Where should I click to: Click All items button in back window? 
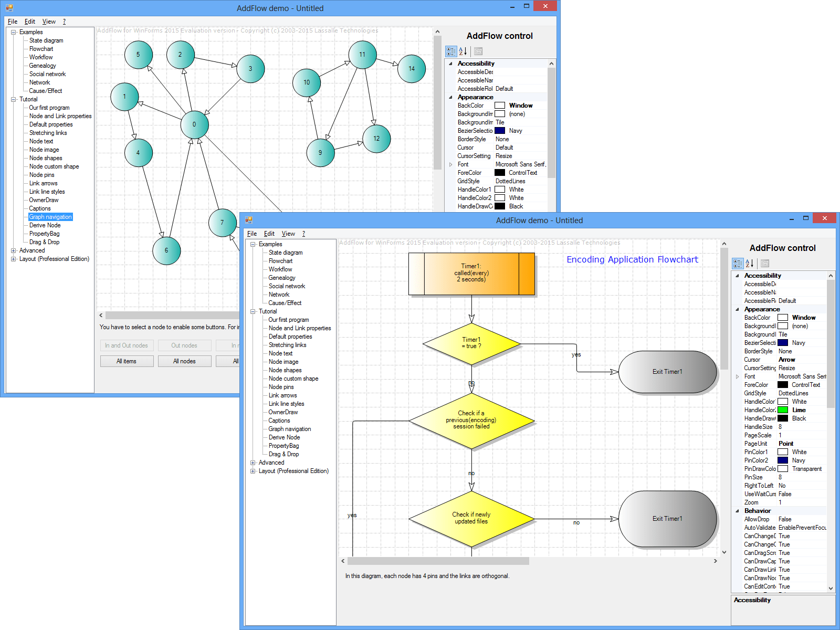127,361
